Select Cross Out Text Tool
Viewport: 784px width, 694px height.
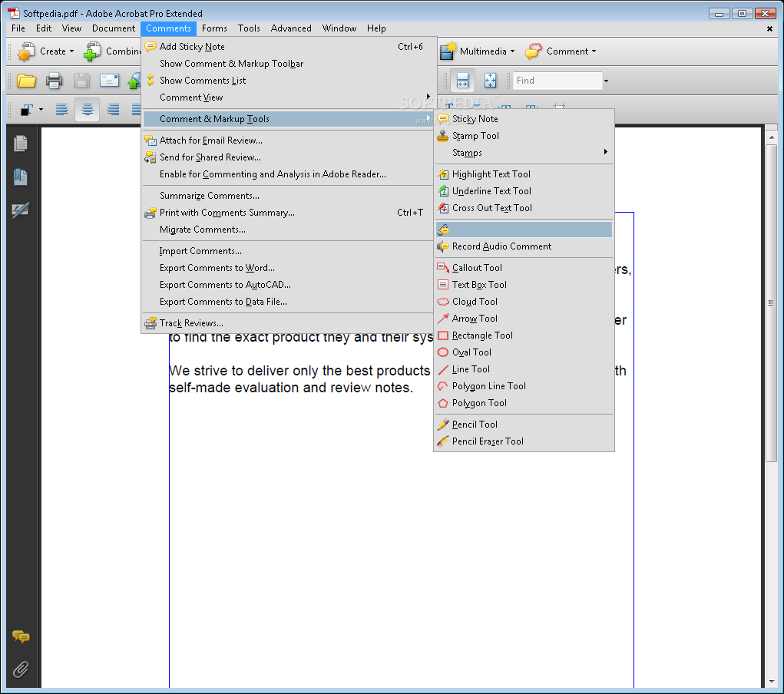tap(524, 208)
